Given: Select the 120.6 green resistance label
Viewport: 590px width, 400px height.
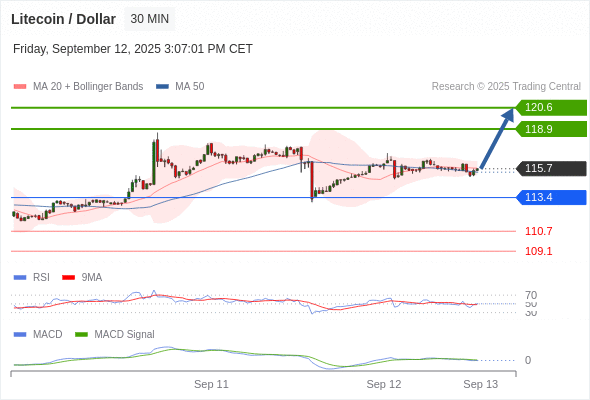Looking at the screenshot, I should point(551,108).
